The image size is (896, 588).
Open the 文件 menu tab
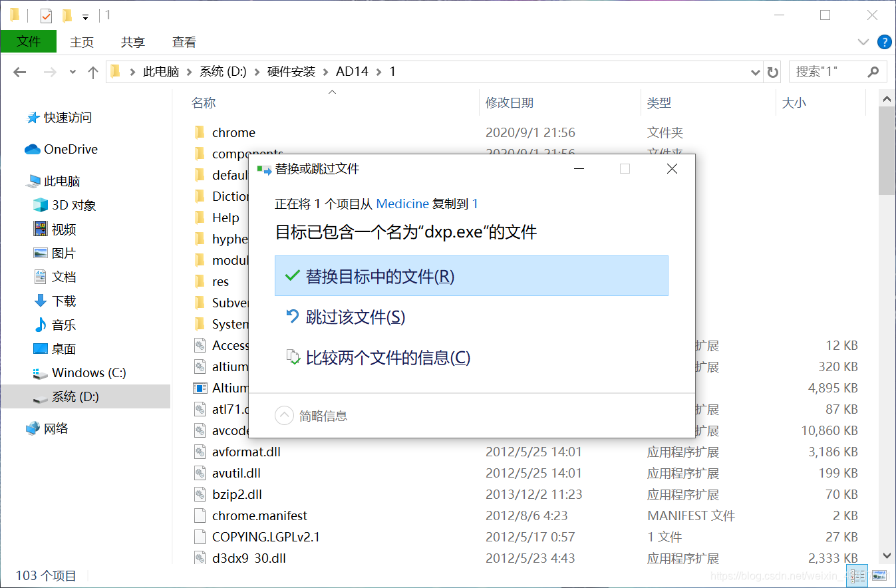click(29, 42)
